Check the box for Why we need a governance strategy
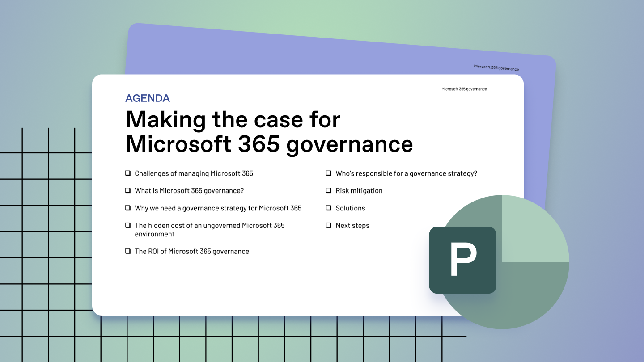644x362 pixels. coord(127,208)
